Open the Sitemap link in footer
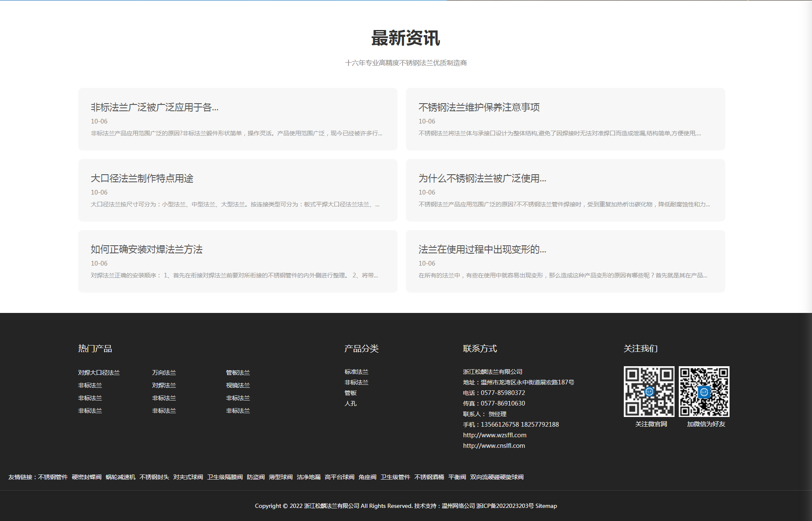 click(x=546, y=506)
